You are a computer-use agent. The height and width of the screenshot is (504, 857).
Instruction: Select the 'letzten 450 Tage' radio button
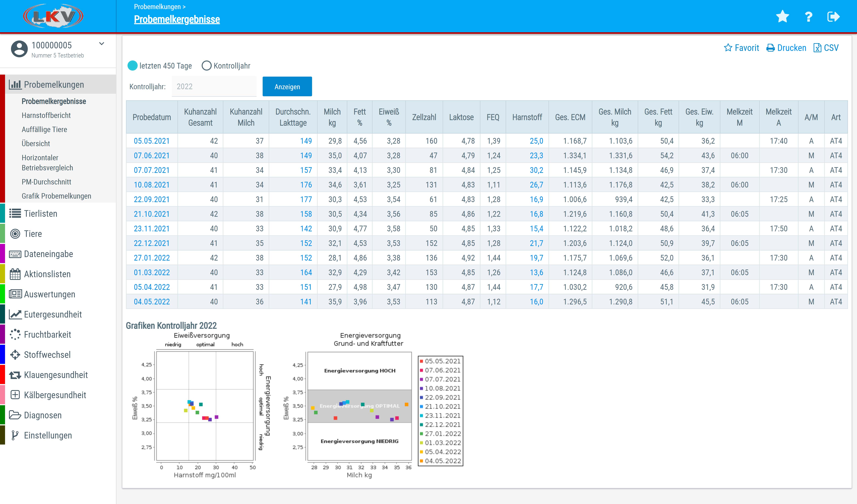click(x=132, y=66)
